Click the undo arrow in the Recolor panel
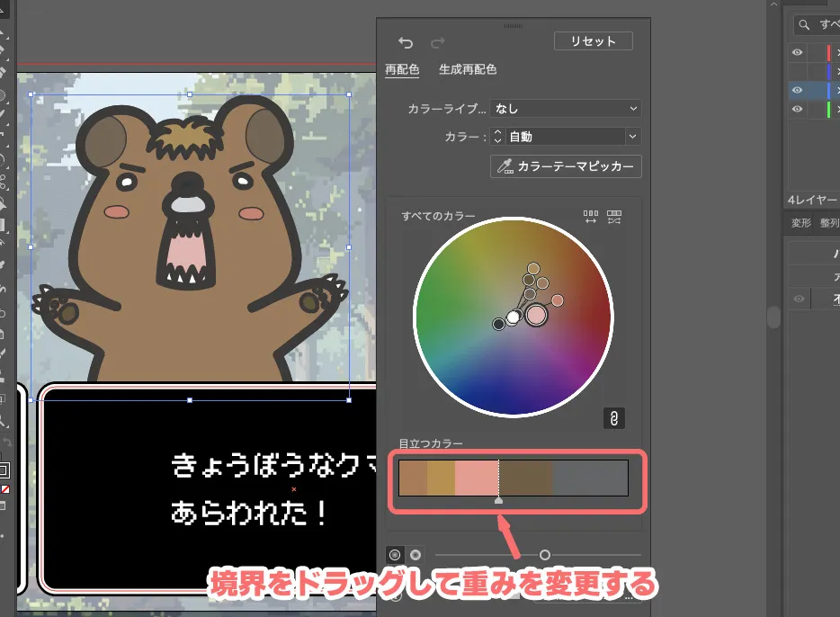This screenshot has height=617, width=840. (405, 42)
